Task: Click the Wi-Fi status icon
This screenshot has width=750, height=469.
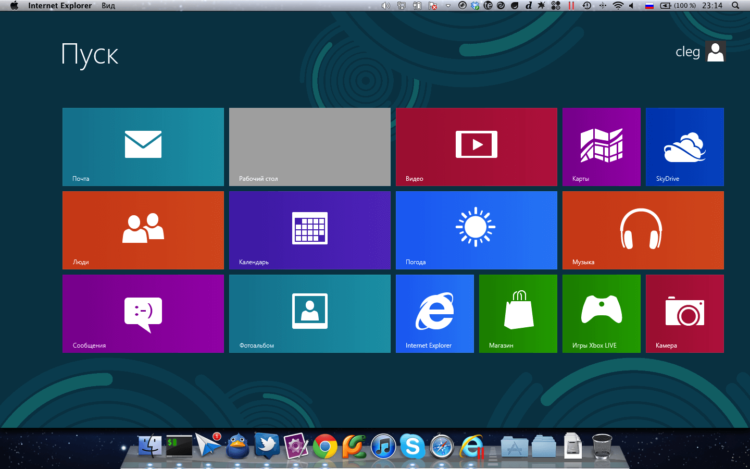Action: click(x=618, y=6)
